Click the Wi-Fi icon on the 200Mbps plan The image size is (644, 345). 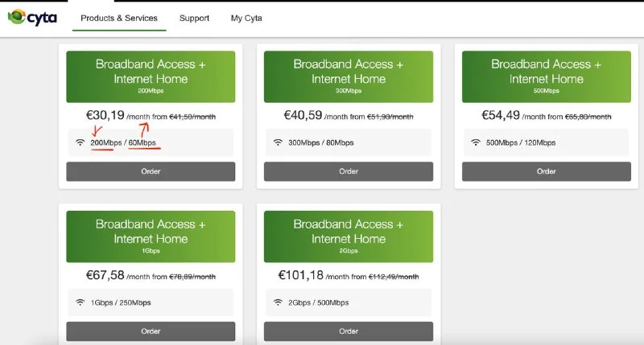[80, 143]
